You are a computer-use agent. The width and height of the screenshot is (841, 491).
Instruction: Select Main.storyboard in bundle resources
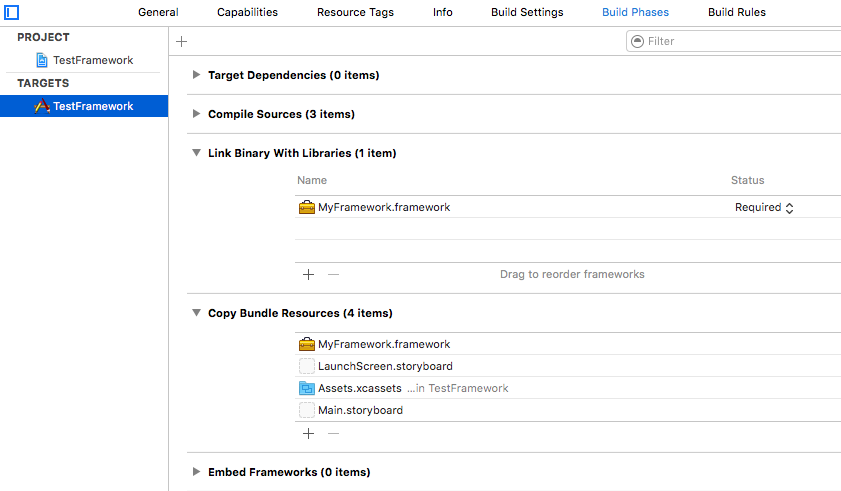pyautogui.click(x=360, y=410)
